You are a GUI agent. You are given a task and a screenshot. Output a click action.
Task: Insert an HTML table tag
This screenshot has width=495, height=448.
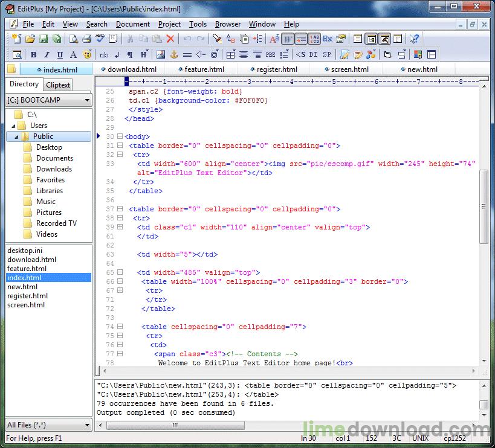pyautogui.click(x=230, y=54)
